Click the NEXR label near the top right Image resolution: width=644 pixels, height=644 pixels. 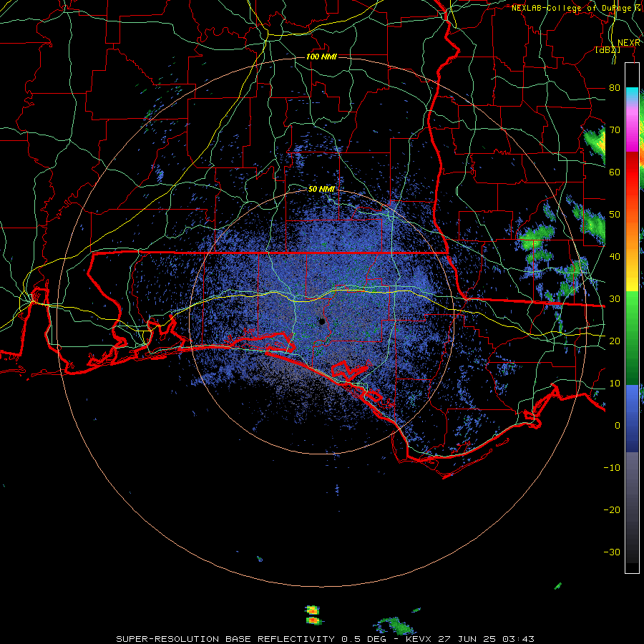pyautogui.click(x=629, y=43)
